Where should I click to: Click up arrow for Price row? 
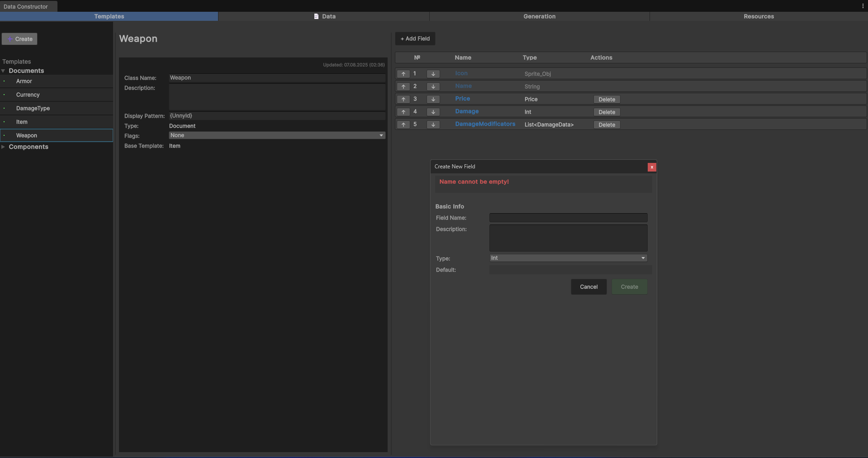(x=403, y=99)
